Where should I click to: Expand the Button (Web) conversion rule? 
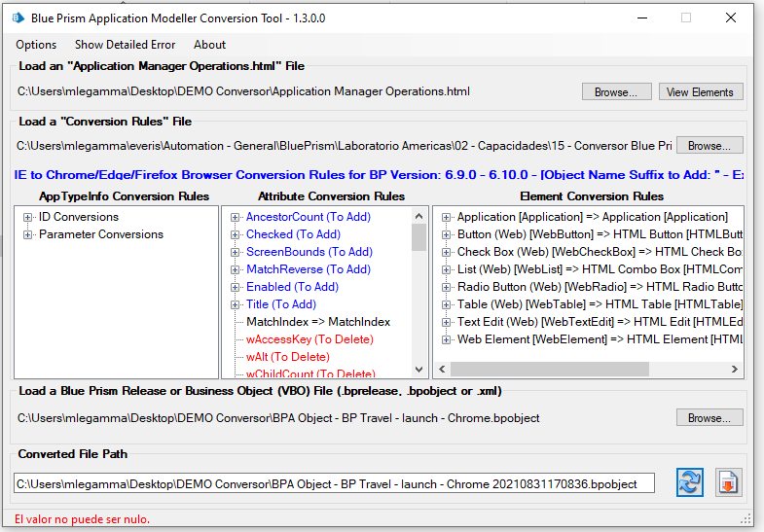point(446,234)
